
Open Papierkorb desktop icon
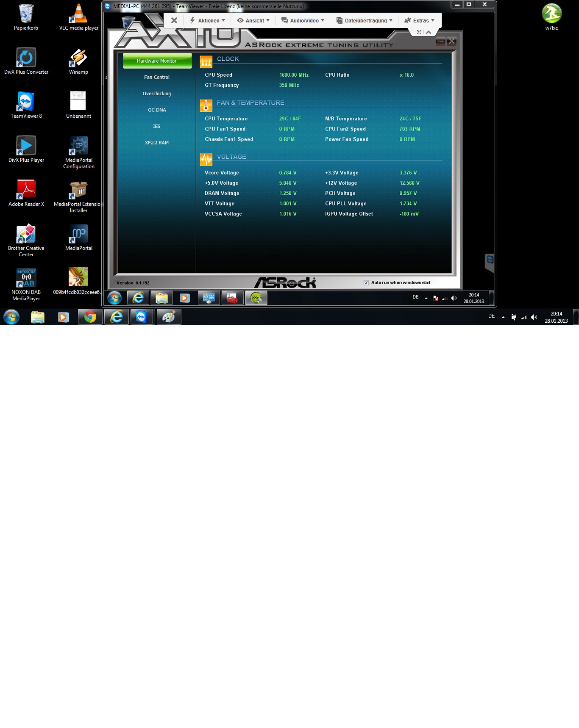point(26,17)
